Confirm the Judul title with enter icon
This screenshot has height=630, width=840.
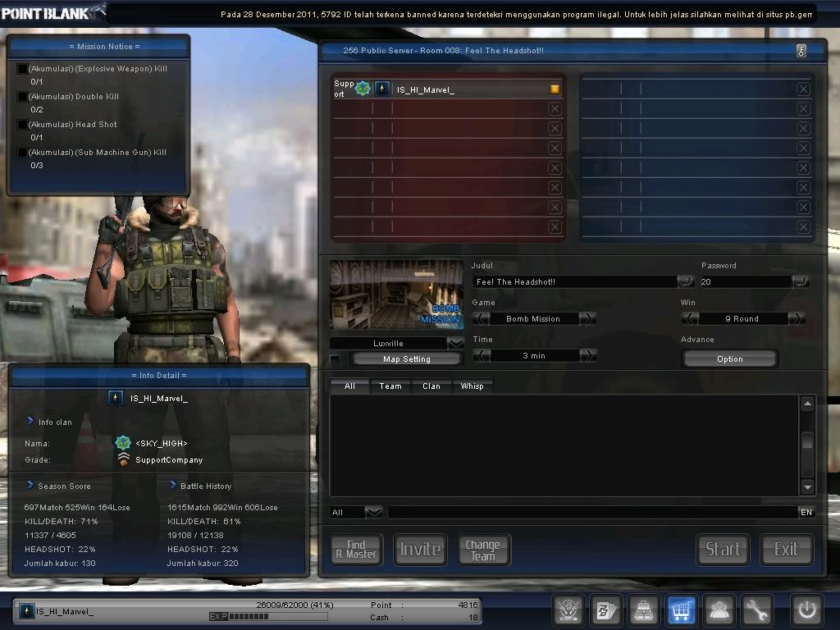[x=686, y=281]
